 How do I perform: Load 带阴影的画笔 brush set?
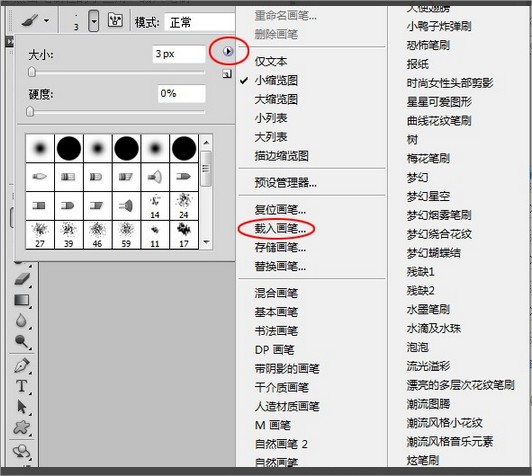(287, 369)
